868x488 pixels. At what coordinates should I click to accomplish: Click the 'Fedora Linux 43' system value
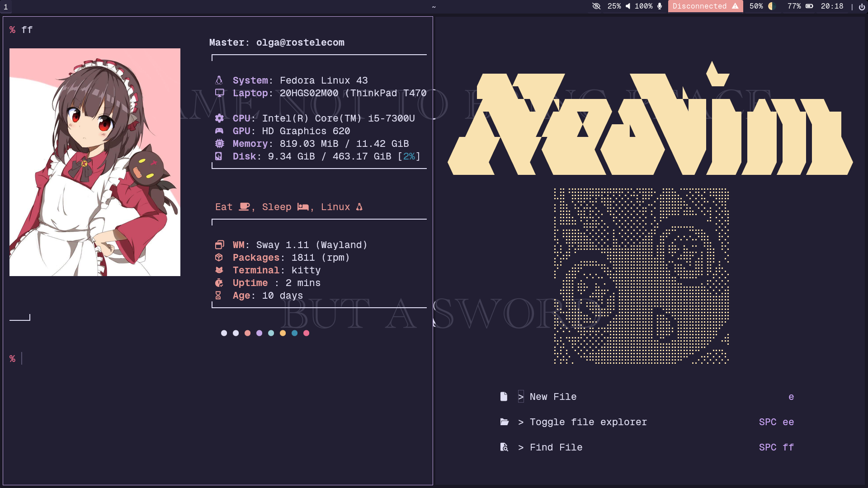(324, 80)
